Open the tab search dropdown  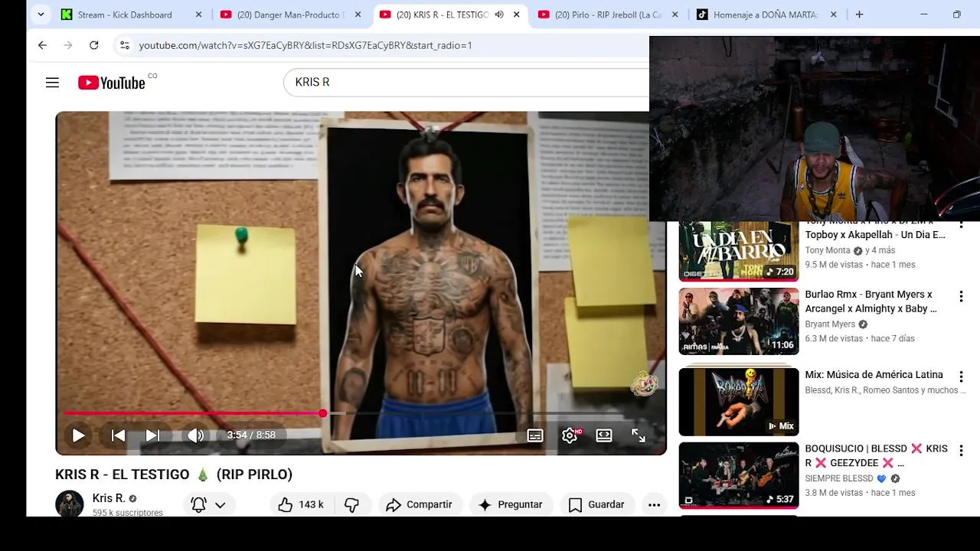[41, 15]
